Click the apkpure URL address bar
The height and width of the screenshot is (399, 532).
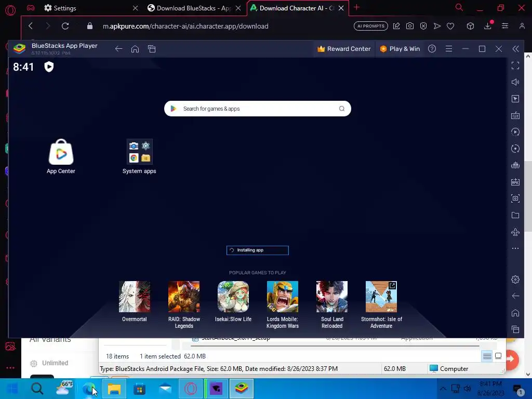185,26
